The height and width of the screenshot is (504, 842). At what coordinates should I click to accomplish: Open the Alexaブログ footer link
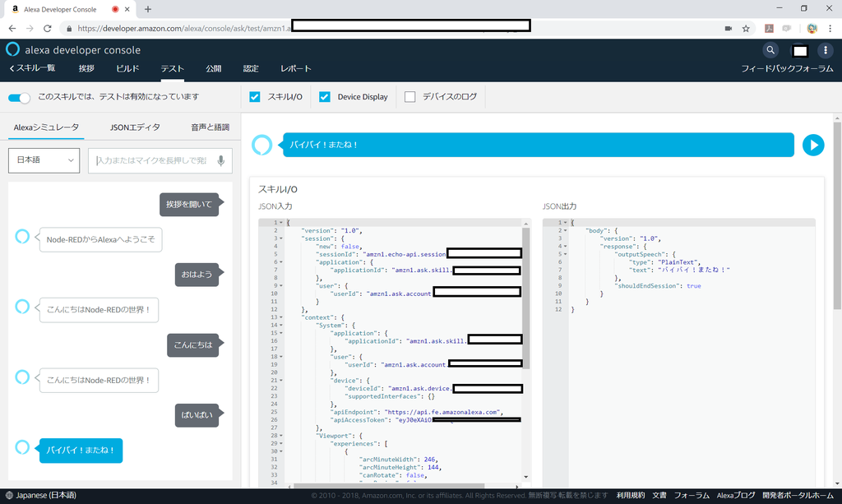point(736,495)
